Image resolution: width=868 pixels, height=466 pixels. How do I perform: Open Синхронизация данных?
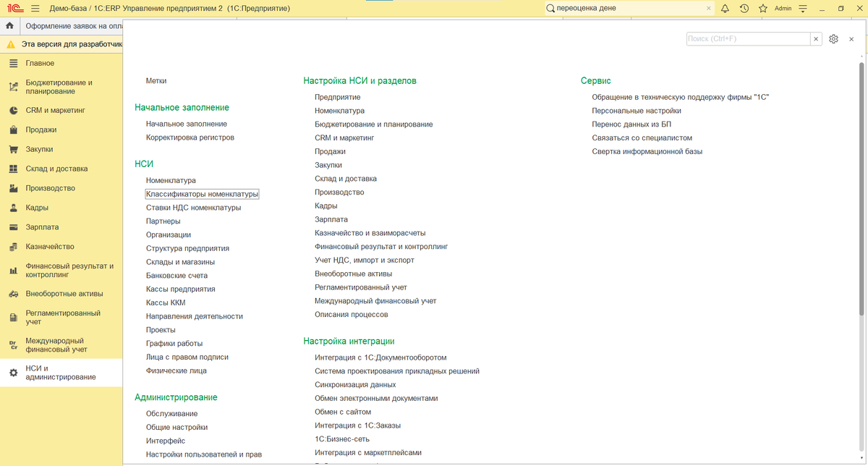tap(355, 385)
